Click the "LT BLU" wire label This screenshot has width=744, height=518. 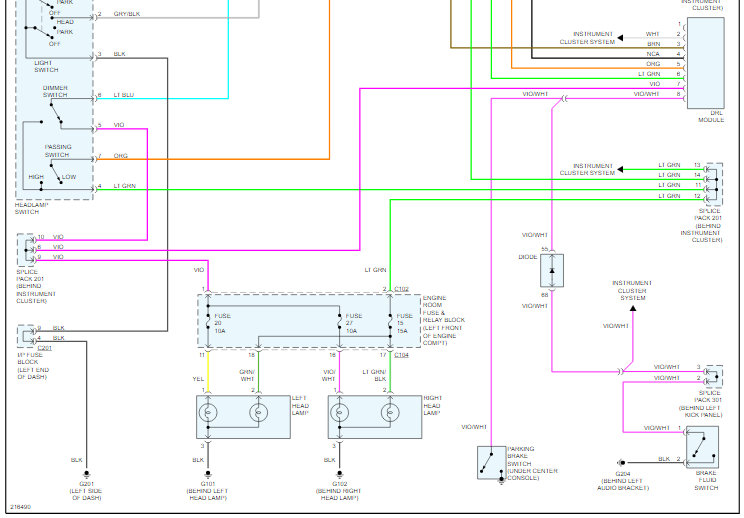(123, 95)
